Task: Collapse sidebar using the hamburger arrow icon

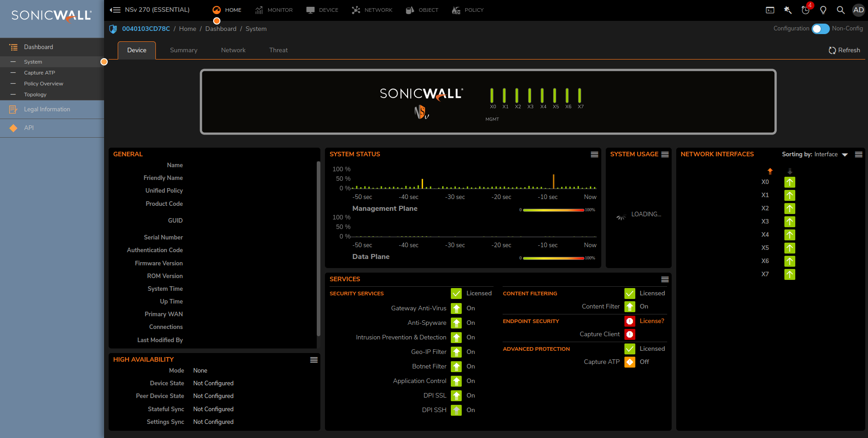Action: tap(115, 10)
